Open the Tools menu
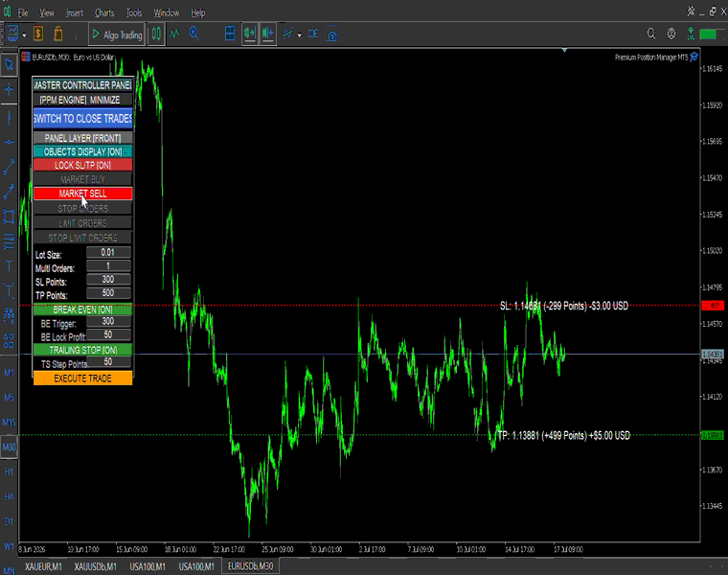The image size is (728, 575). 134,13
